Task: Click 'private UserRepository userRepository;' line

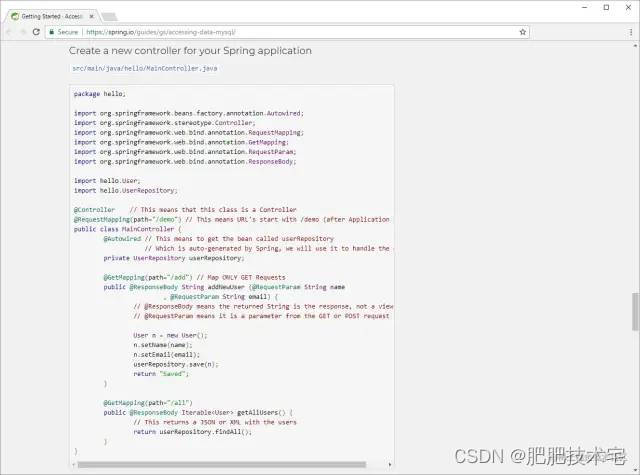Action: point(174,258)
